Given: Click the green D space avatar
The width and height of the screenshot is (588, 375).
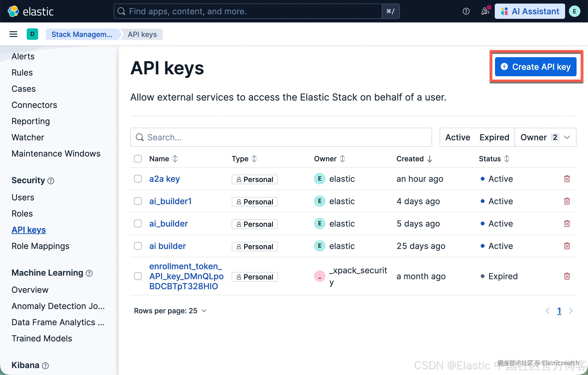Looking at the screenshot, I should [32, 34].
